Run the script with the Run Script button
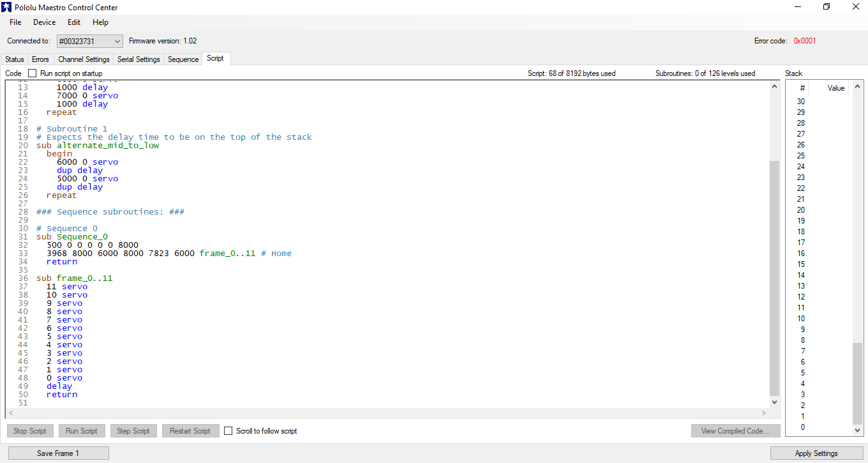868x463 pixels. 81,430
